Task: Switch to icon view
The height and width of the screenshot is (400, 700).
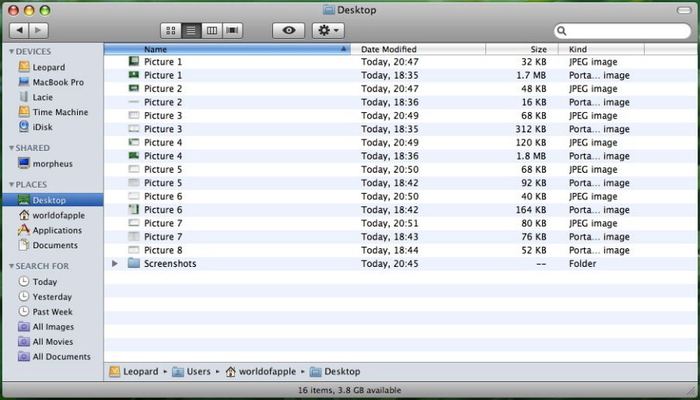Action: (171, 30)
